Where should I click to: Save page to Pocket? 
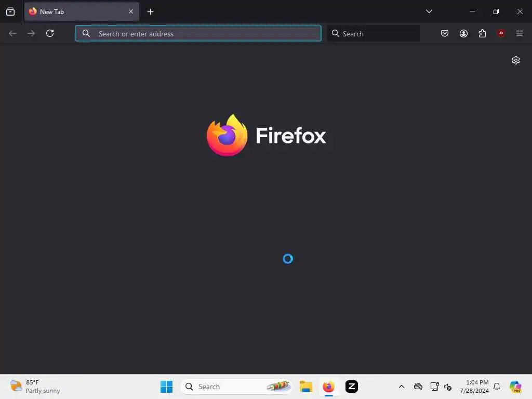445,33
